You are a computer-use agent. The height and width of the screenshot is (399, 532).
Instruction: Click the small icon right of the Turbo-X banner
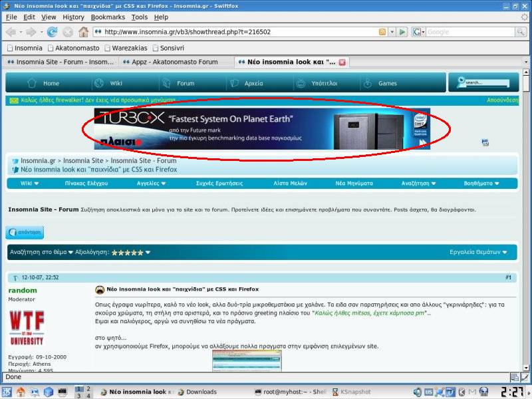[x=485, y=142]
